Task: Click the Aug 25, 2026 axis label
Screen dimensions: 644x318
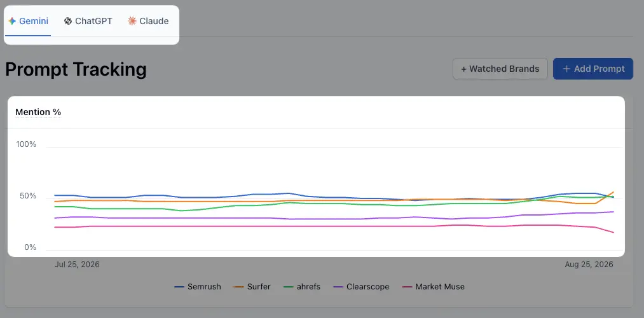Action: pyautogui.click(x=589, y=264)
